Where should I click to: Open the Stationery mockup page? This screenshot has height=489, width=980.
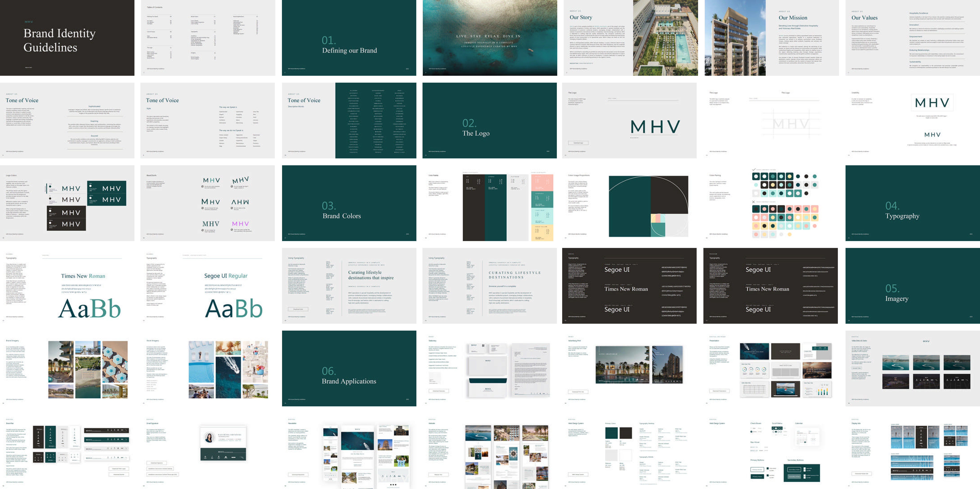click(x=490, y=368)
